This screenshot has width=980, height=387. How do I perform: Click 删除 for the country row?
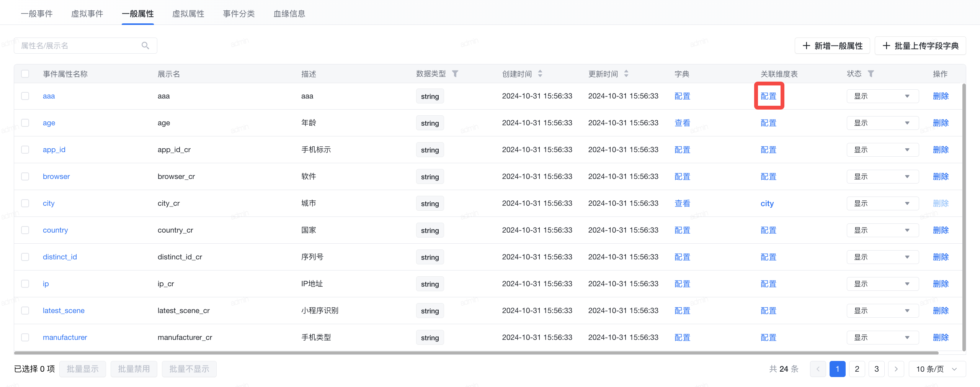941,230
